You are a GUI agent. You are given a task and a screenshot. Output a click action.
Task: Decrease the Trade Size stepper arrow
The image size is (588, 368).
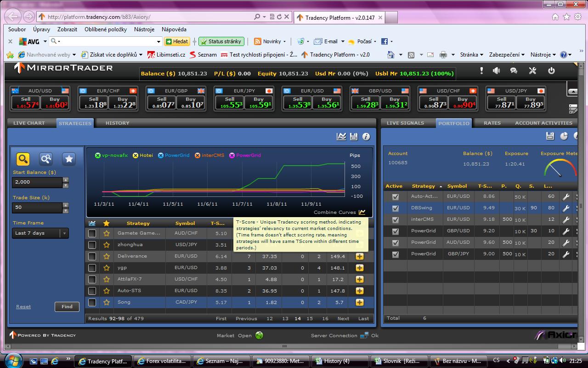click(x=66, y=210)
